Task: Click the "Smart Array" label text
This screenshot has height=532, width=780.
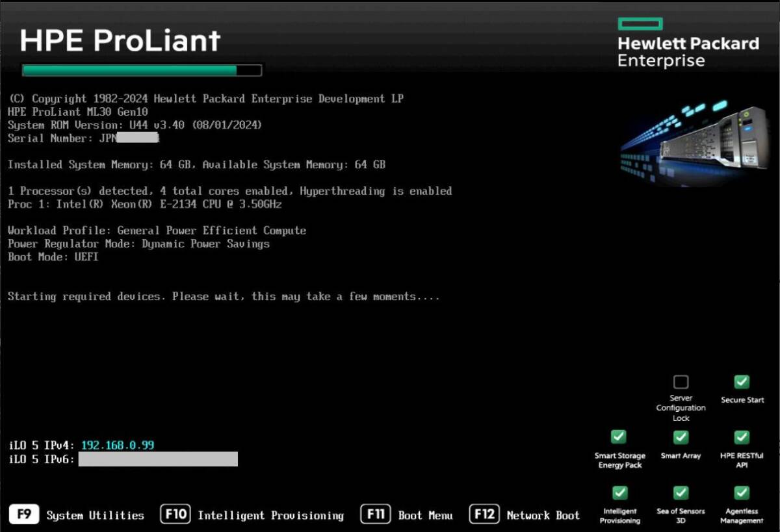Action: [x=681, y=456]
